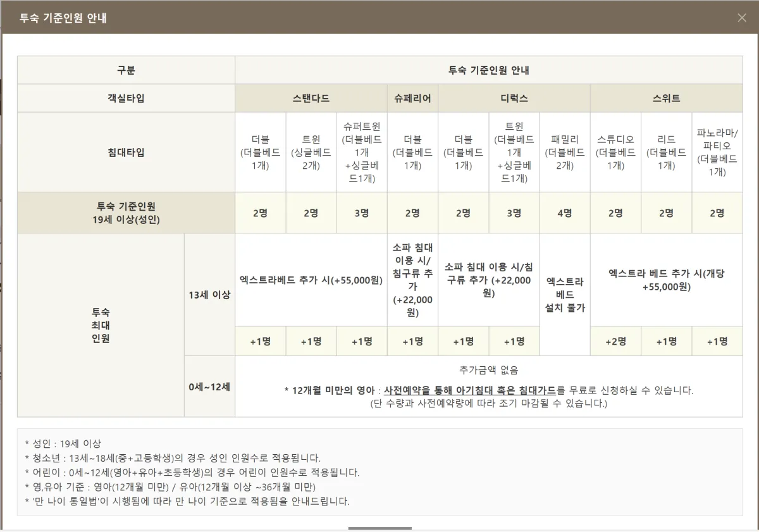
Task: Select the 스위트 room type header
Action: [666, 97]
